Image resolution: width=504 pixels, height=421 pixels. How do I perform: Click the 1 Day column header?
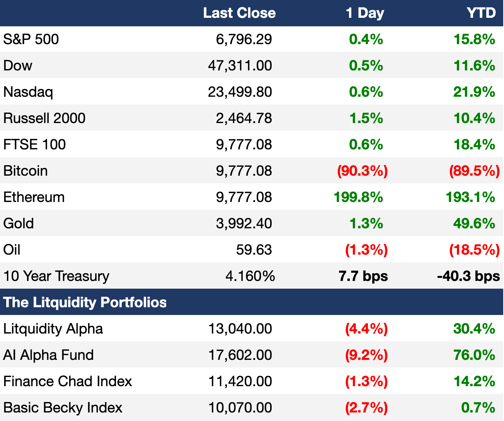(x=365, y=13)
